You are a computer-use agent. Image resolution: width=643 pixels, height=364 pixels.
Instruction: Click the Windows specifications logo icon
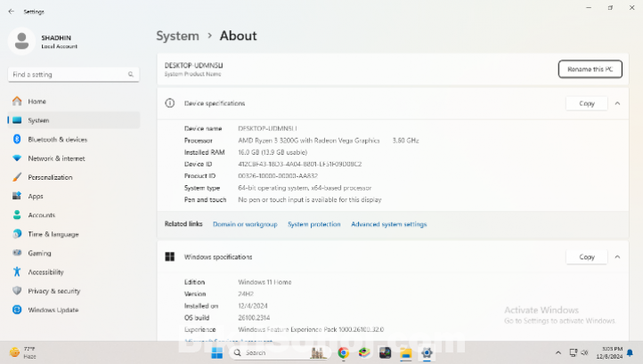click(x=170, y=256)
